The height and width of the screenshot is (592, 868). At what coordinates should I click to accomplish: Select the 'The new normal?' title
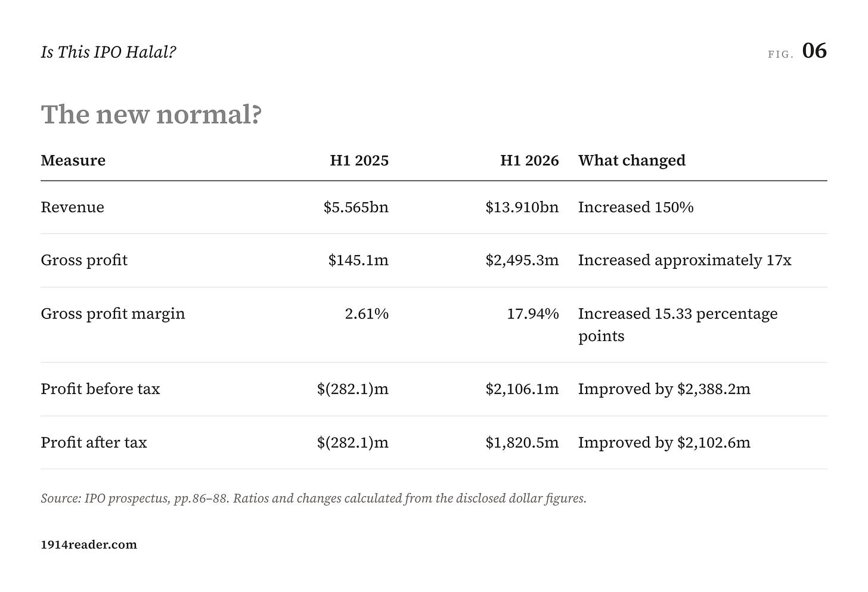coord(151,114)
